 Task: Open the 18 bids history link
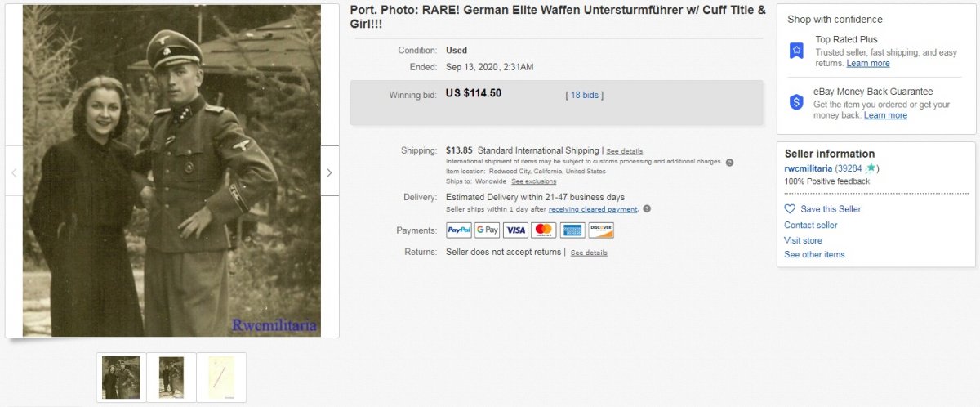click(x=584, y=95)
